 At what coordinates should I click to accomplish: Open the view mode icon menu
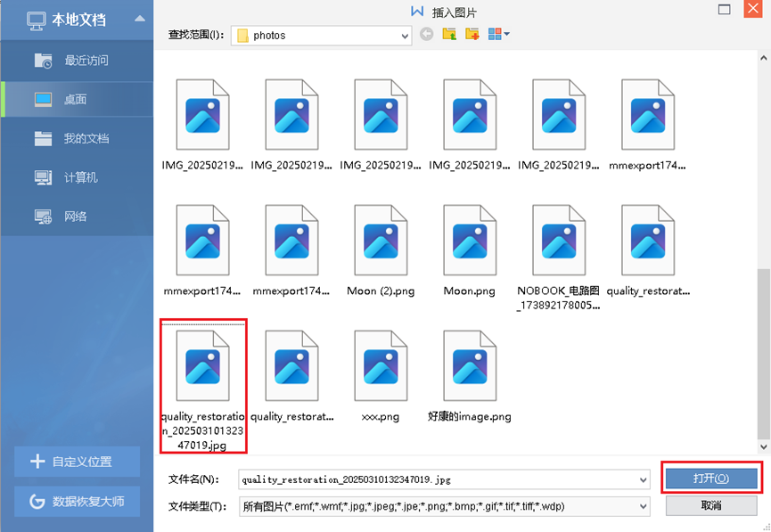coord(498,35)
